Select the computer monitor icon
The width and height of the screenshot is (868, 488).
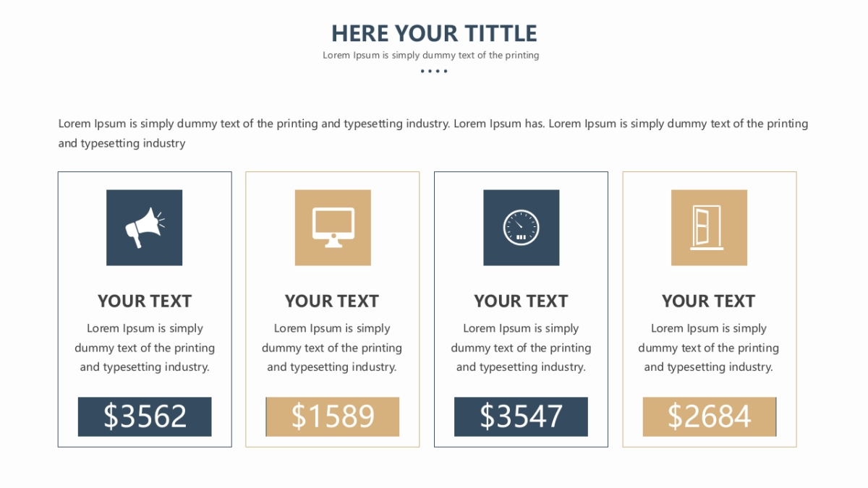click(x=333, y=227)
